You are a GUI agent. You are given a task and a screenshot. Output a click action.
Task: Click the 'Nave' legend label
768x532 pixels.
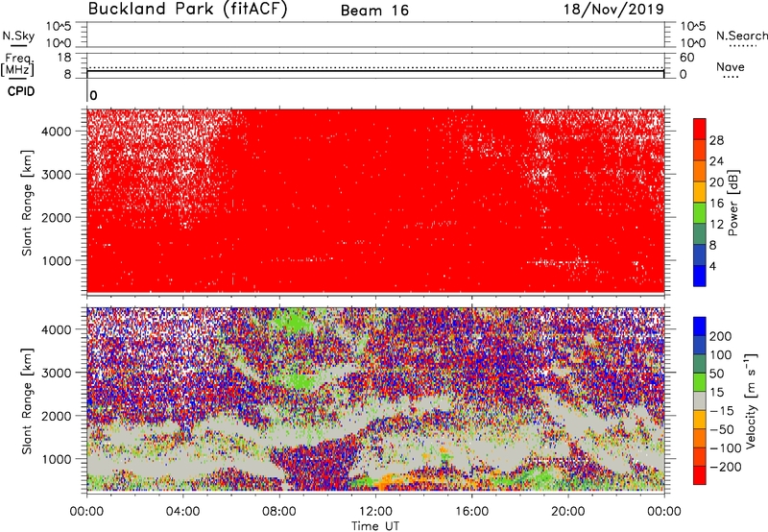coord(731,67)
